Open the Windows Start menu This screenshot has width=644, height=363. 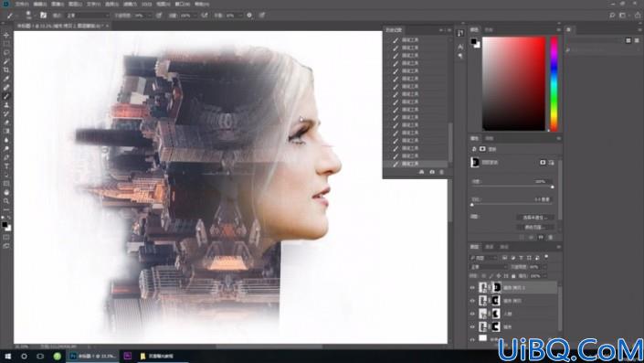coord(7,356)
